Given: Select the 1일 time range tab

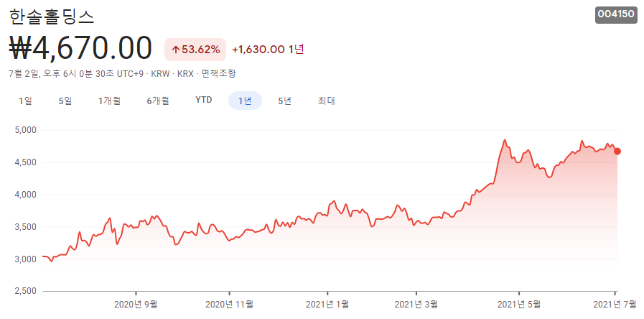Looking at the screenshot, I should (x=25, y=101).
